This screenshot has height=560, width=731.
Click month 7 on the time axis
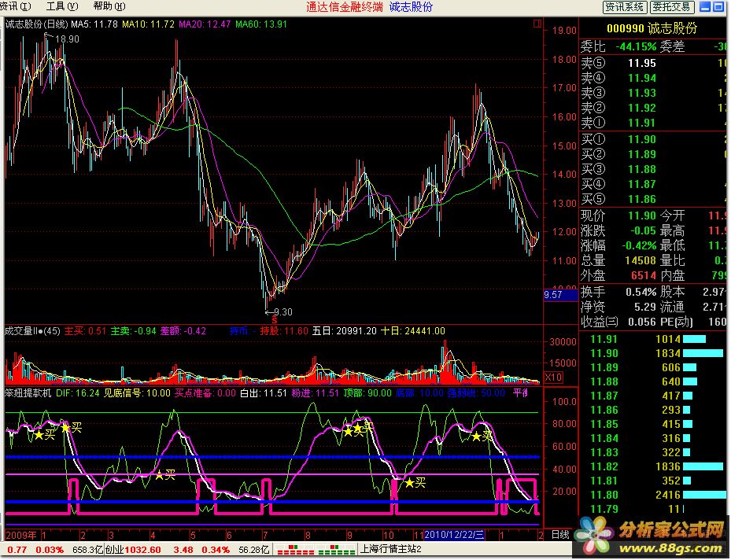265,535
